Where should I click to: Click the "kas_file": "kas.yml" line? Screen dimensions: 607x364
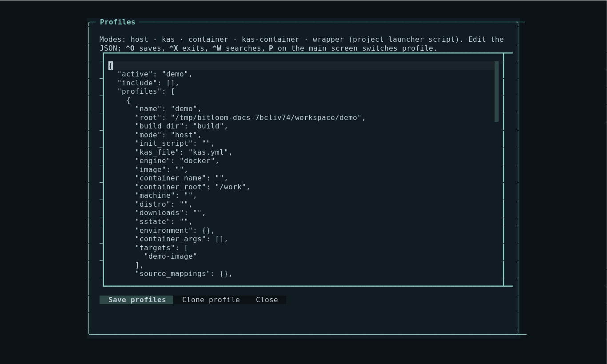pyautogui.click(x=184, y=152)
